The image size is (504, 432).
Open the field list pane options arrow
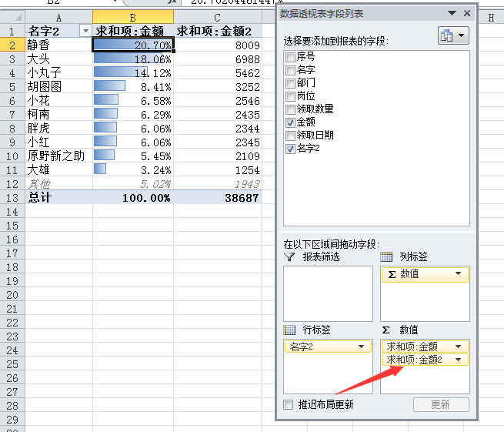(452, 13)
